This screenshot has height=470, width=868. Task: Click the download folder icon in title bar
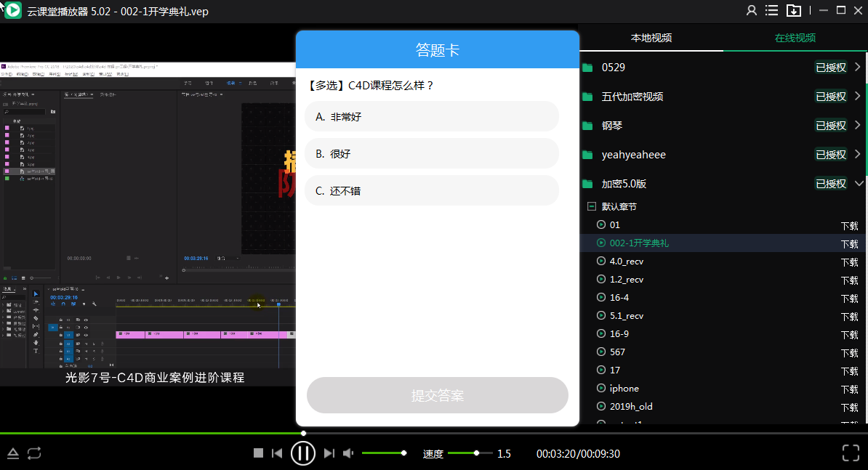(794, 11)
